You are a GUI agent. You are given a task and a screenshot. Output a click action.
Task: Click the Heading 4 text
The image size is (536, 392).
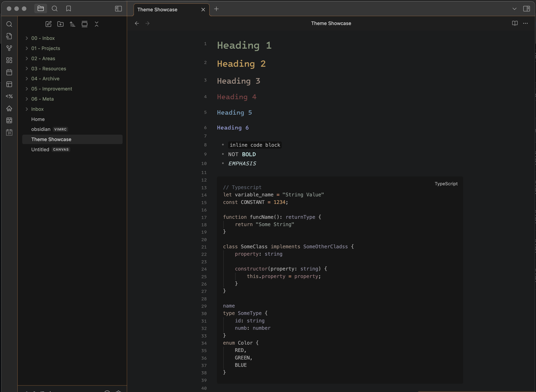click(x=236, y=97)
